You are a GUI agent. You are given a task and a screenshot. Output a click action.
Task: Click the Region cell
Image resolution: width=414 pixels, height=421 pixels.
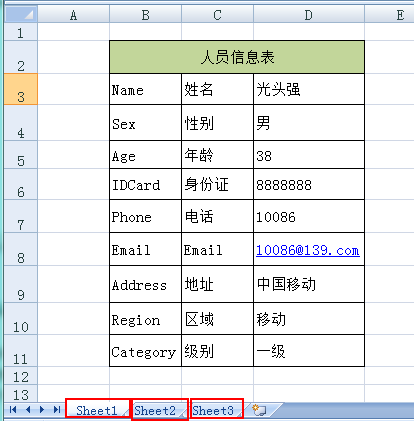[x=145, y=319]
